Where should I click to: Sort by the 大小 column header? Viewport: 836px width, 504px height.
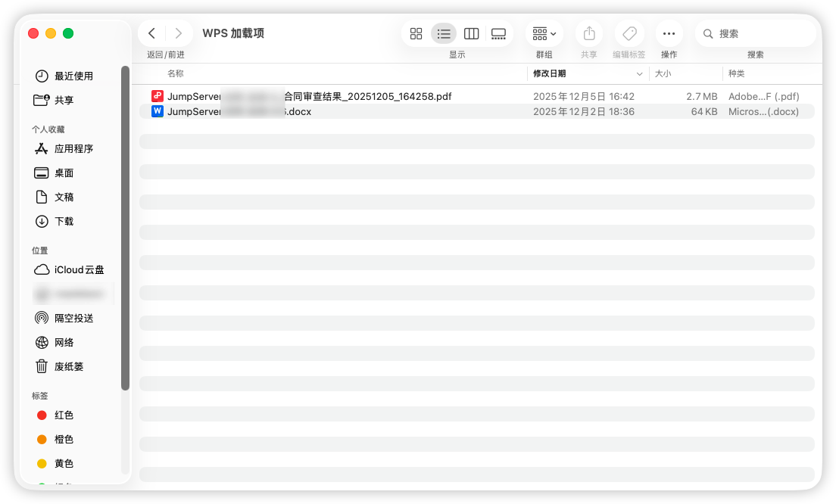pyautogui.click(x=663, y=73)
